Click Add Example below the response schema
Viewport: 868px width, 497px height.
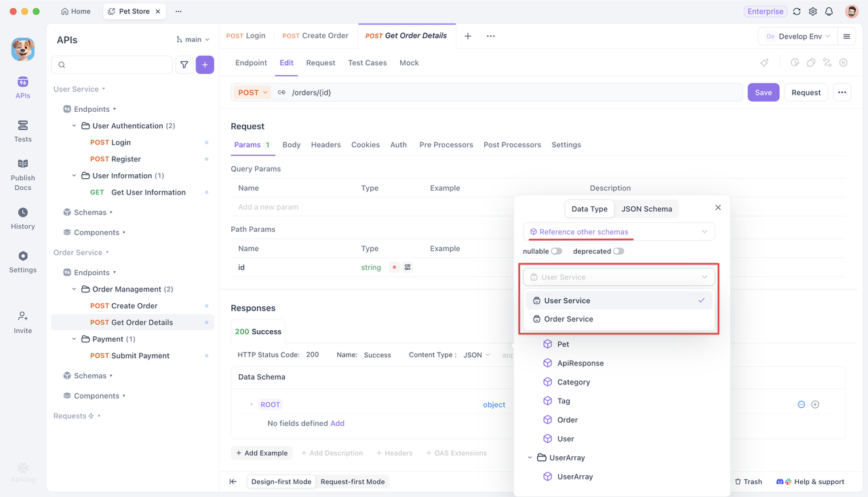261,452
